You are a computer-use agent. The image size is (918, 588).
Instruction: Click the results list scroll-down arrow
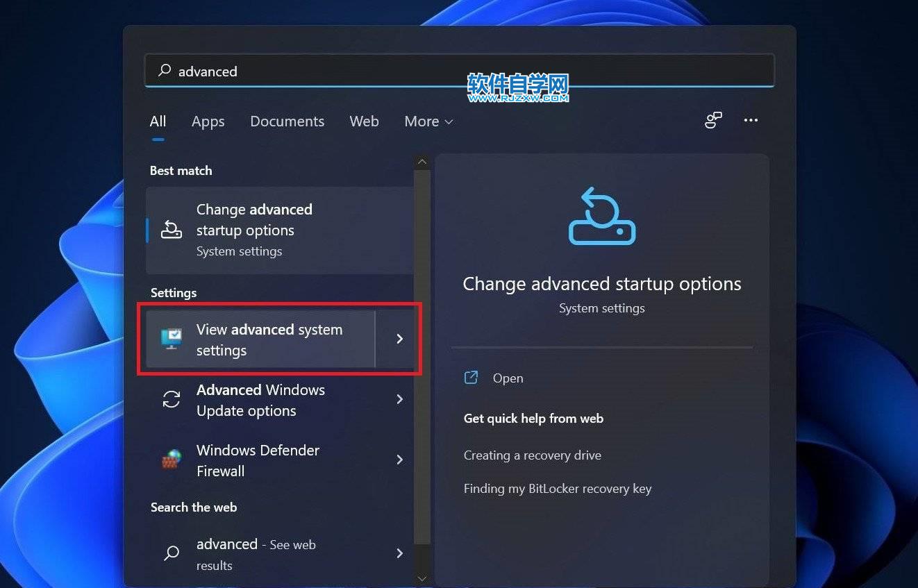[422, 578]
